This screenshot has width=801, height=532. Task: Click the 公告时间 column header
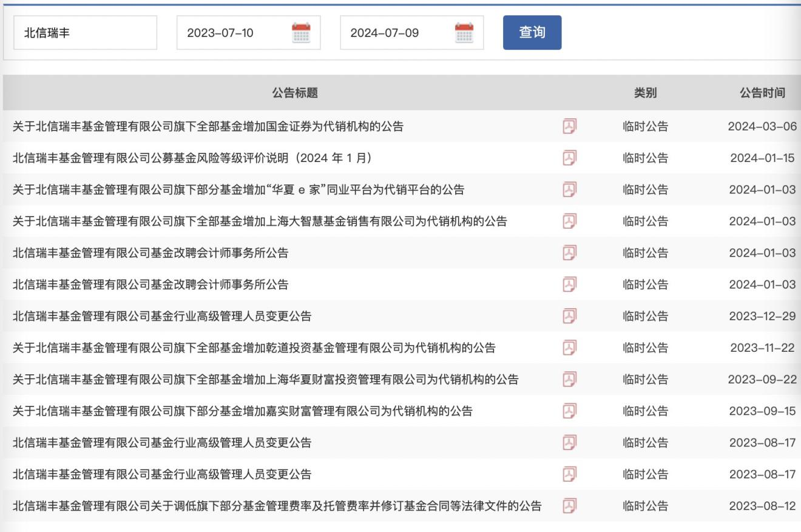click(762, 93)
